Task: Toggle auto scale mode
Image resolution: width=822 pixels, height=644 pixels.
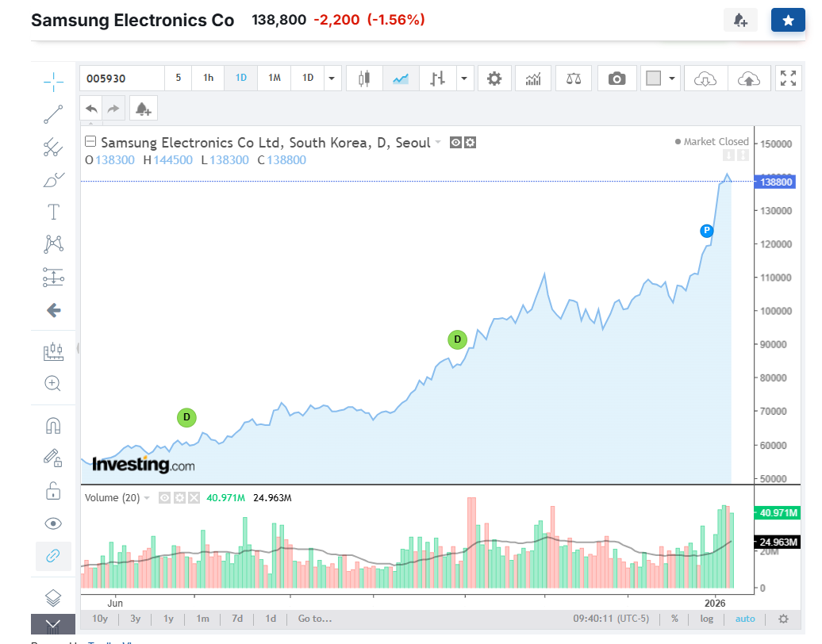Action: pyautogui.click(x=745, y=619)
